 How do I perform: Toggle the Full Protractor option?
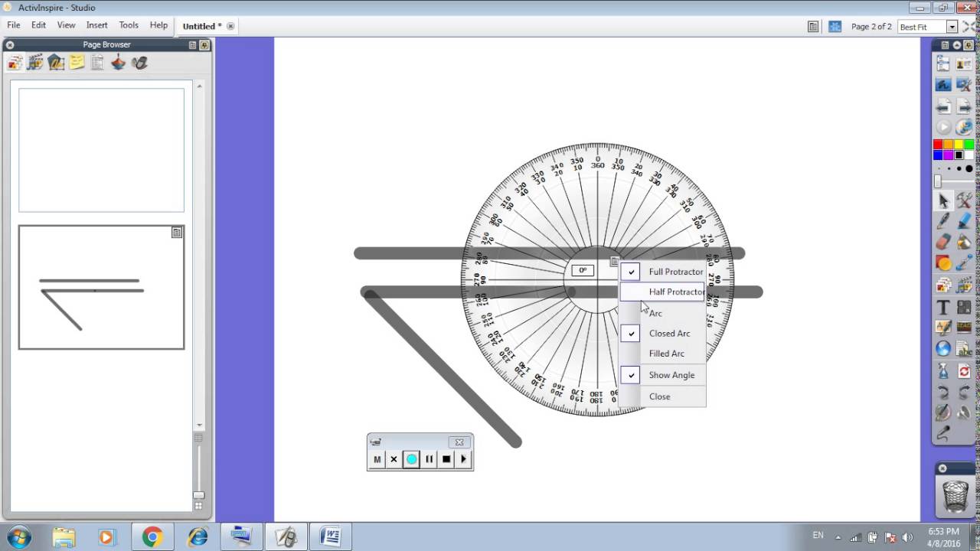coord(662,271)
